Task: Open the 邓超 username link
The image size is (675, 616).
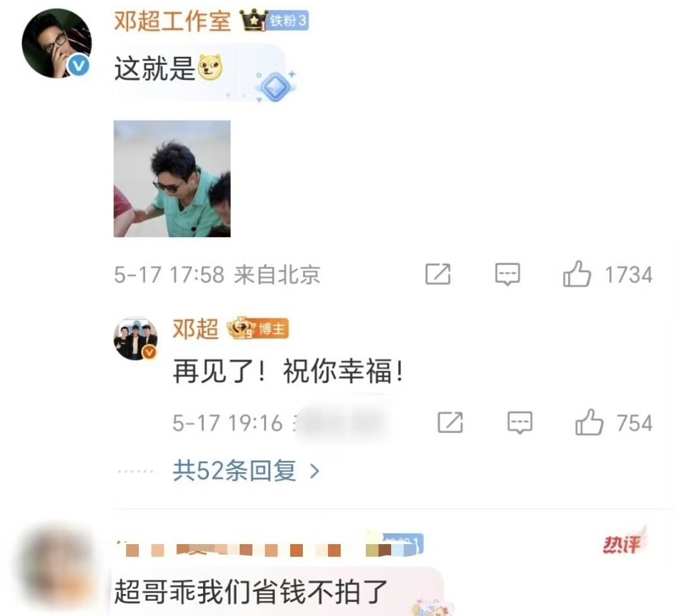Action: (x=196, y=329)
